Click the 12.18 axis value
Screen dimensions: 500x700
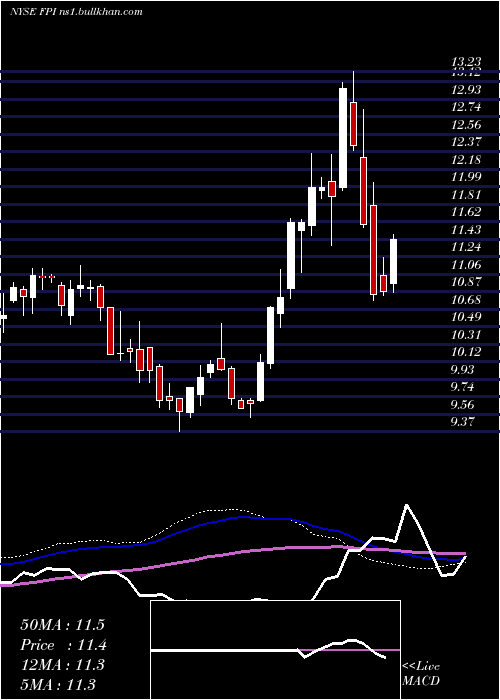(x=466, y=160)
